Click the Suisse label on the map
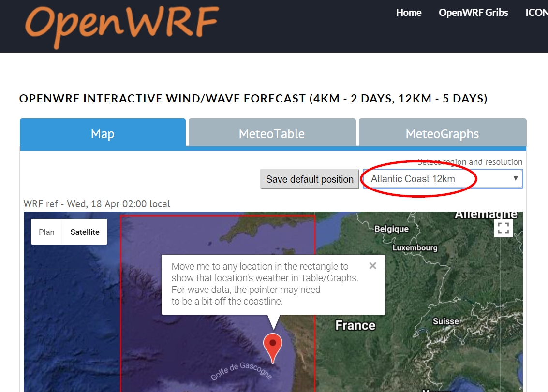The width and height of the screenshot is (548, 392). coord(445,321)
